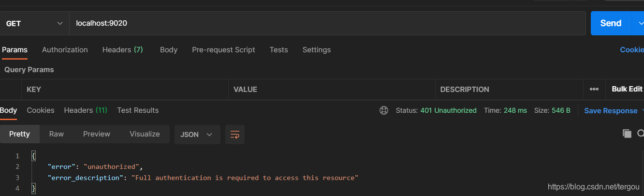Open the Test Results tab
Viewport: 644px width, 196px height.
click(138, 110)
